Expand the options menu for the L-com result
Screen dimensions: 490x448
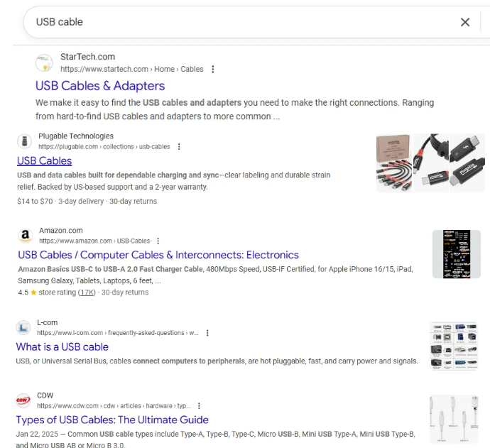(x=207, y=333)
